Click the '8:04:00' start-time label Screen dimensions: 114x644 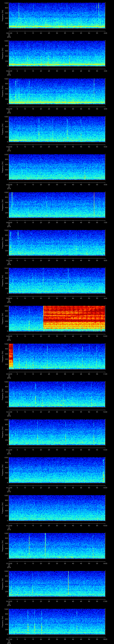[x=9, y=147]
